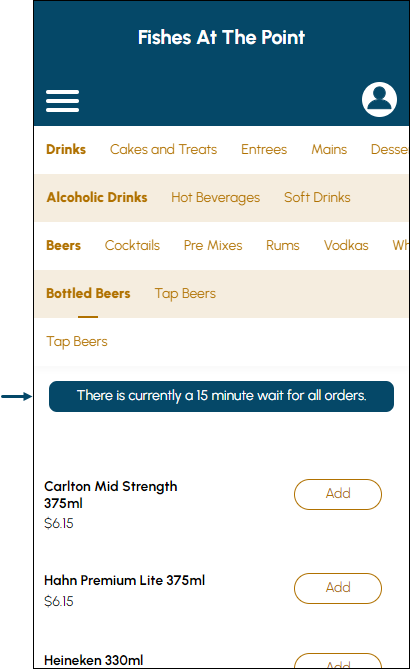Select the Alcoholic Drinks subcategory
The height and width of the screenshot is (669, 410).
pyautogui.click(x=97, y=197)
